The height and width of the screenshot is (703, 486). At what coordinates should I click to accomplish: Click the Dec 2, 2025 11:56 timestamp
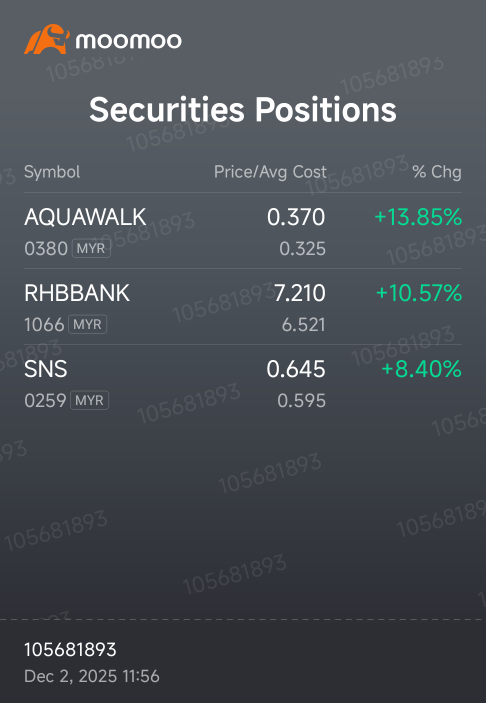click(x=92, y=676)
